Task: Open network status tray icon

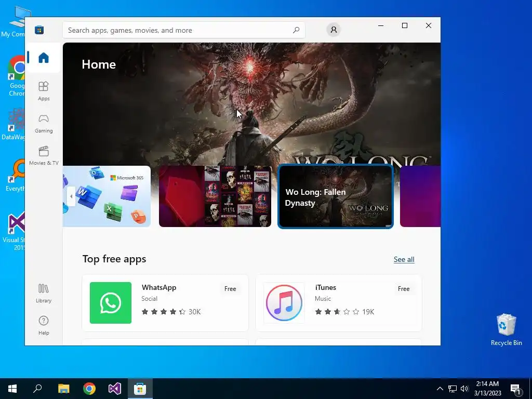Action: click(453, 389)
